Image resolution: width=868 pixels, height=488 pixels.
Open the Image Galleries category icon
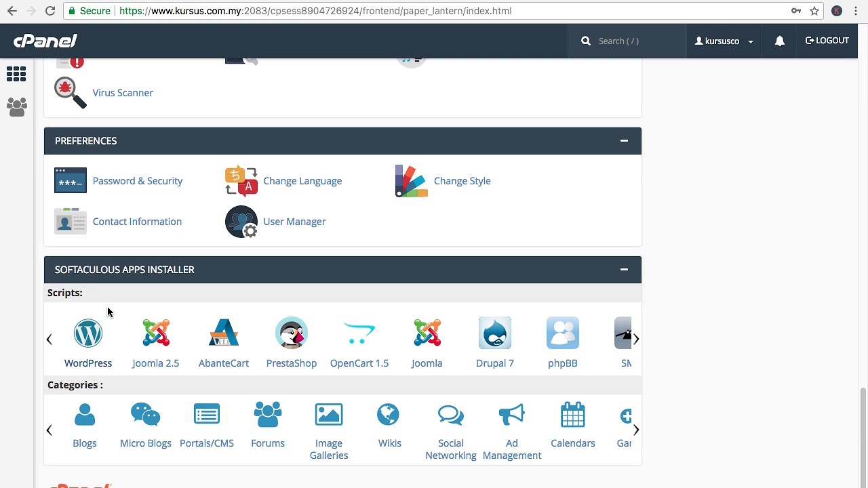pyautogui.click(x=329, y=415)
